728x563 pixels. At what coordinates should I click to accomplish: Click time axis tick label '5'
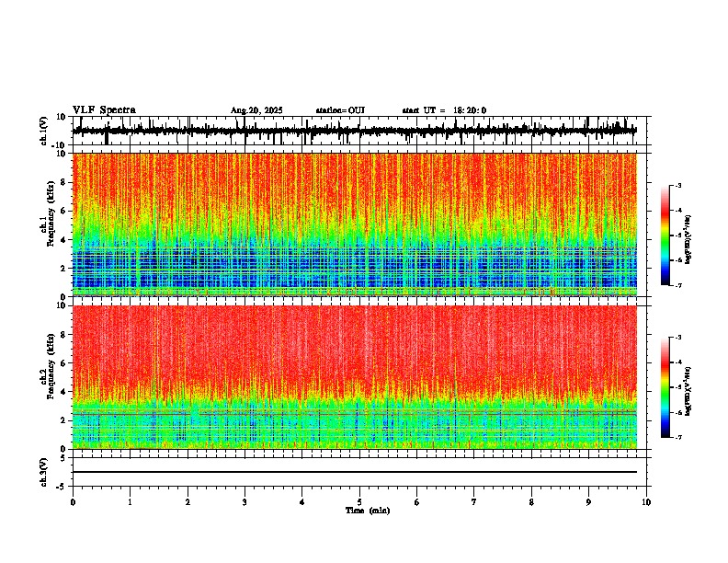(x=359, y=502)
